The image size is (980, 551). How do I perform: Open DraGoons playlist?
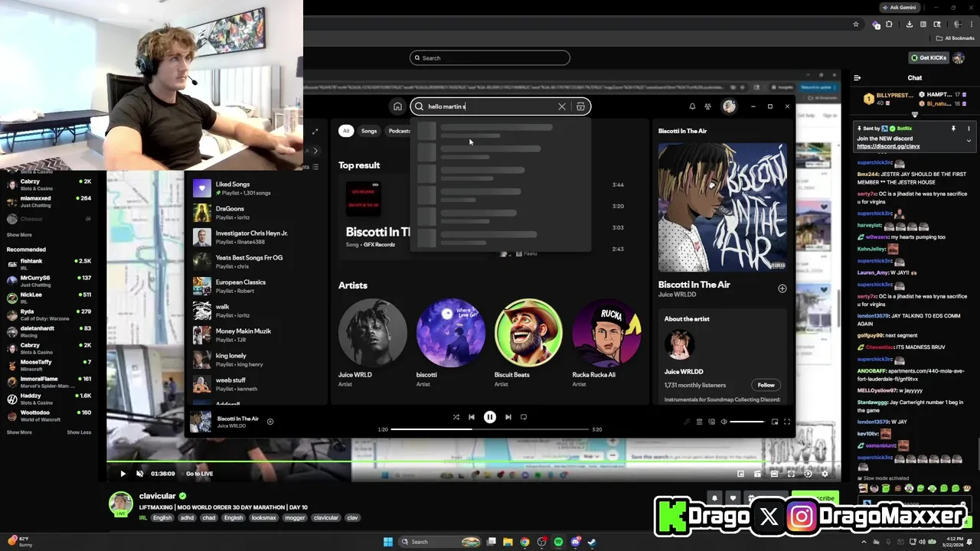[x=256, y=213]
